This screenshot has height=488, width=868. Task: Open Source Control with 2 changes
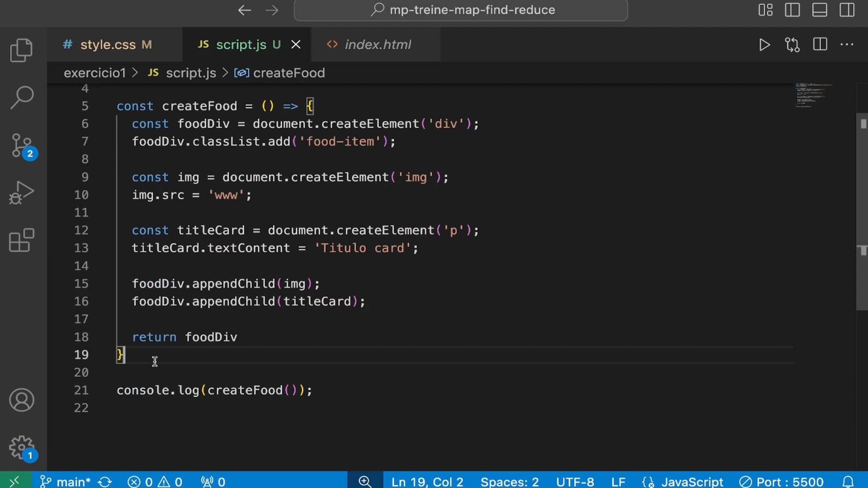click(x=21, y=145)
